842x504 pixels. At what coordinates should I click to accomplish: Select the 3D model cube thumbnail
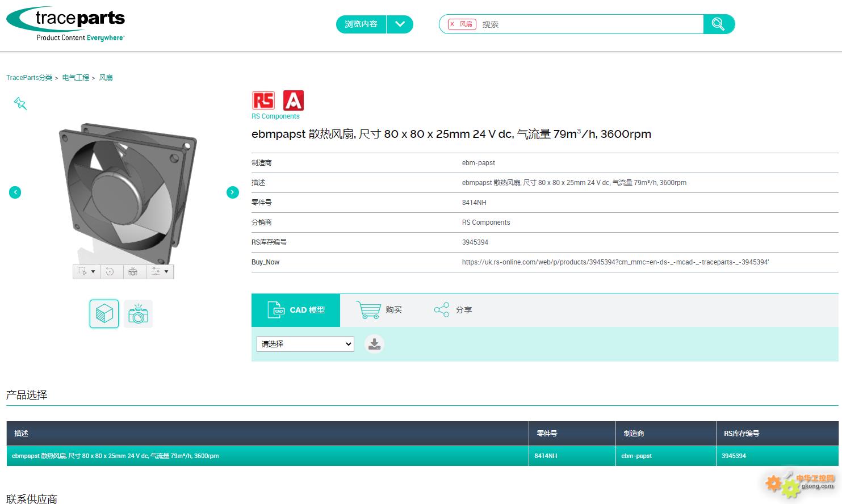coord(104,314)
